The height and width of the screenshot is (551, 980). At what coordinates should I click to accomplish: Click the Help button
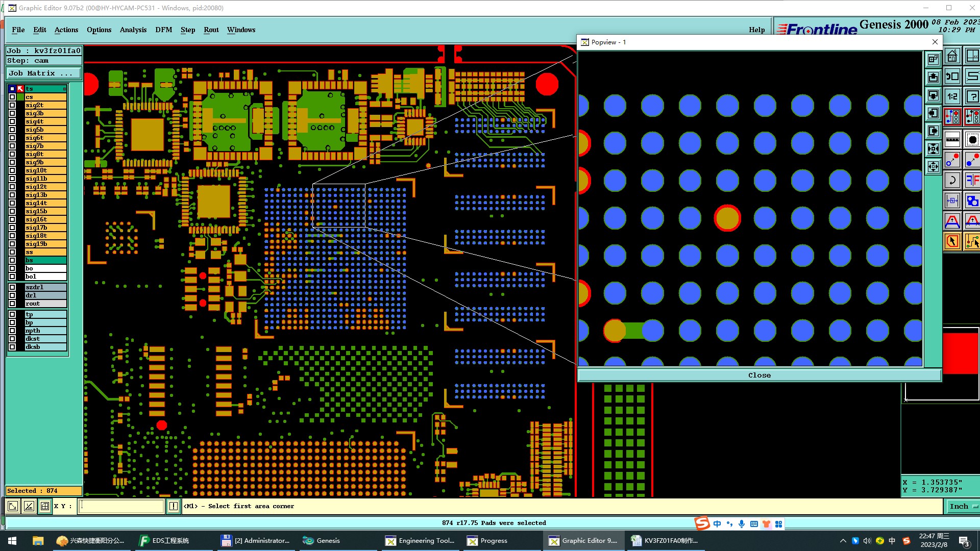pyautogui.click(x=756, y=30)
